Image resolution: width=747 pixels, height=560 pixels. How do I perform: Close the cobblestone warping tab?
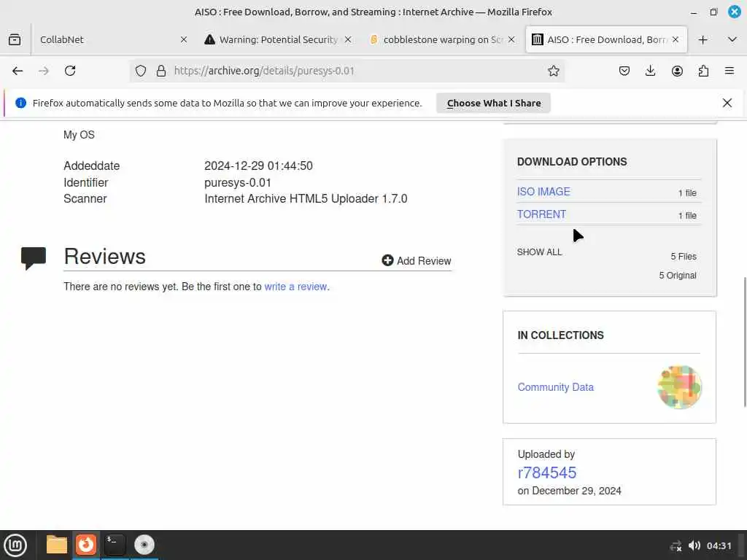(511, 39)
